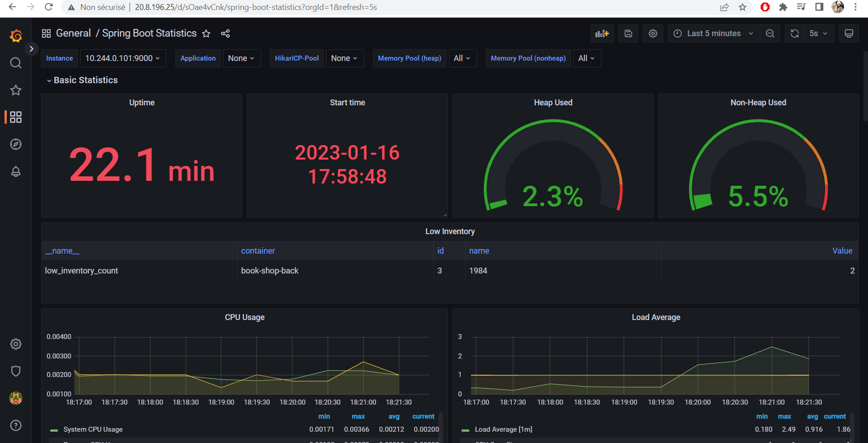This screenshot has height=443, width=868.
Task: Share the dashboard via the share icon
Action: click(x=225, y=33)
